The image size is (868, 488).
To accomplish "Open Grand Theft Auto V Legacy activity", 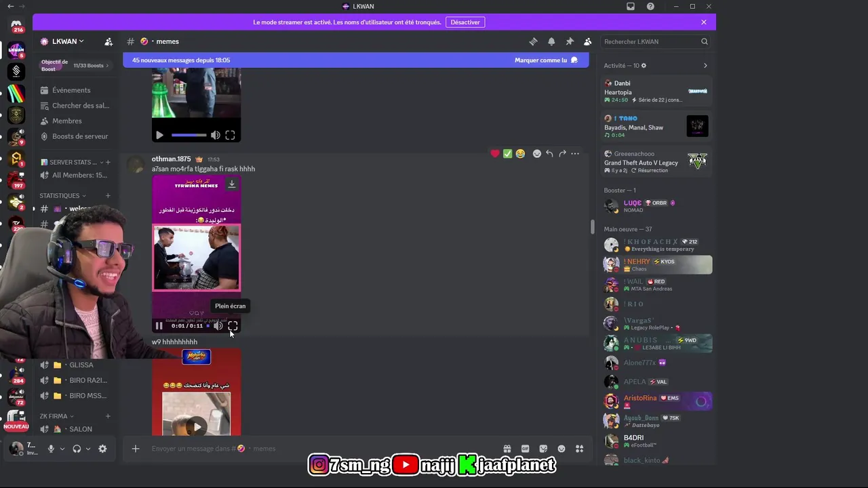I will 656,162.
